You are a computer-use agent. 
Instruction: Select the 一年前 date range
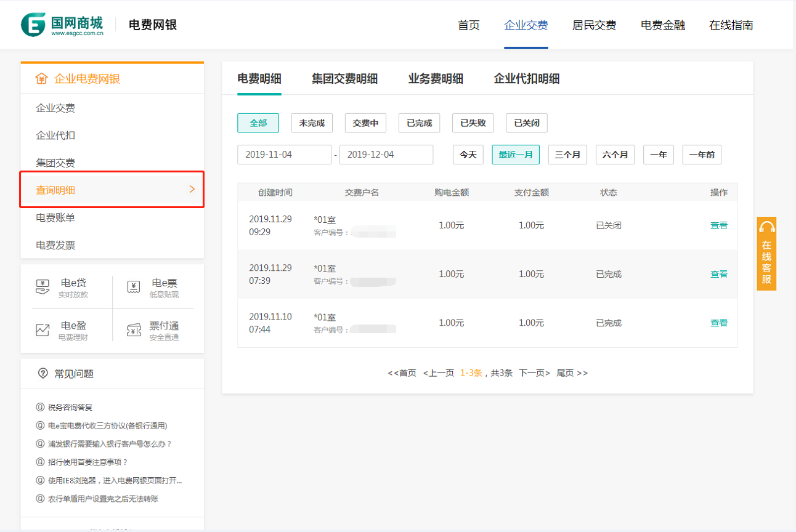(702, 155)
